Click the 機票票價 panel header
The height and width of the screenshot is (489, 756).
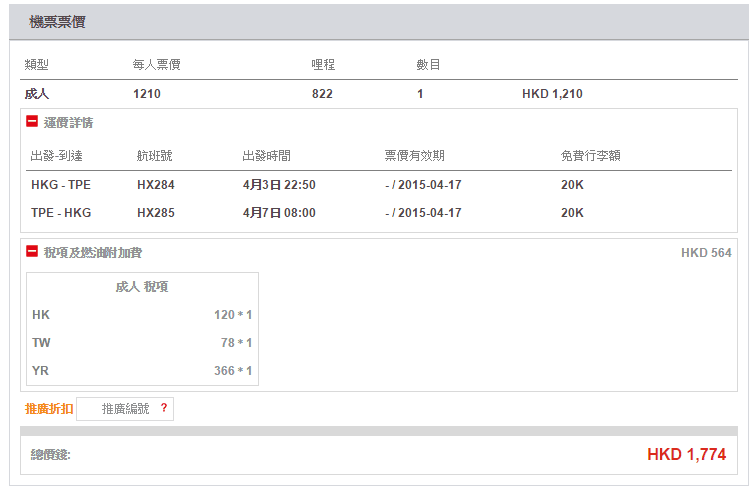pyautogui.click(x=57, y=22)
